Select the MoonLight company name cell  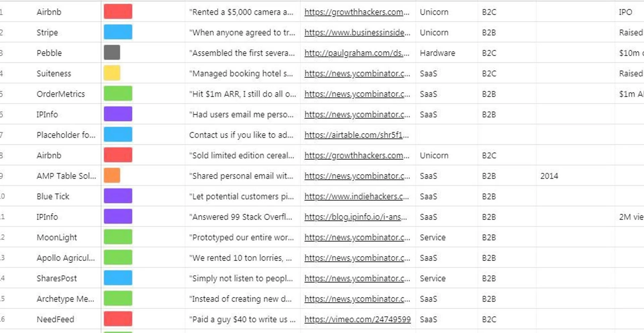[57, 237]
